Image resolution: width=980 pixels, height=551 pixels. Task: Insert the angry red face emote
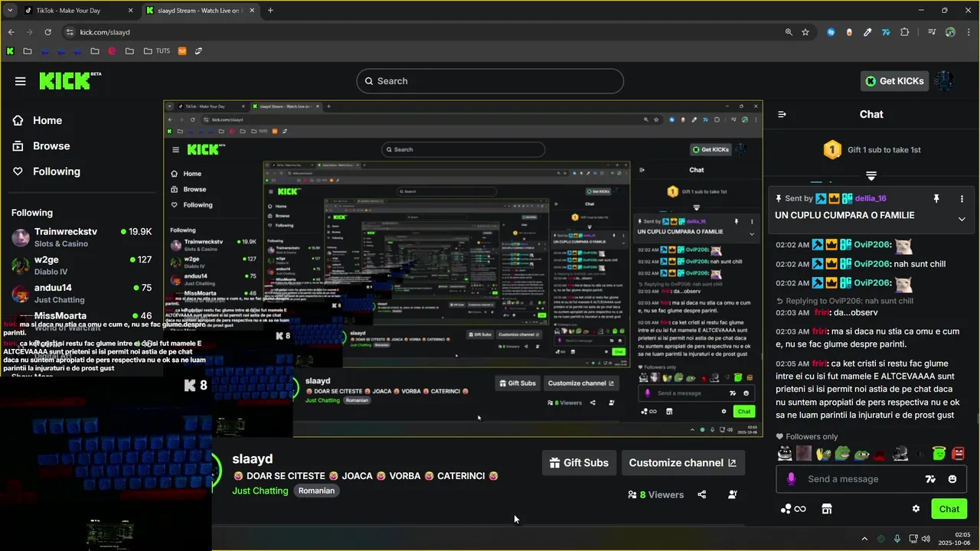pyautogui.click(x=958, y=453)
